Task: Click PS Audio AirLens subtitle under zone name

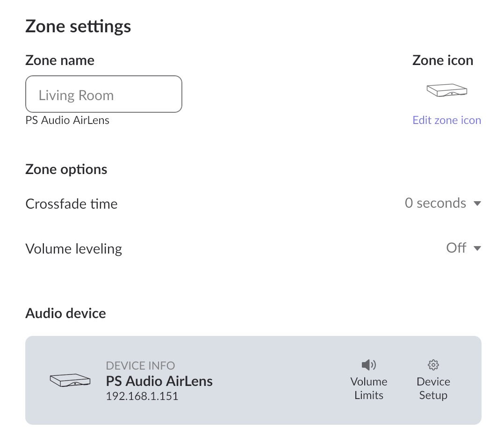Action: [x=67, y=120]
